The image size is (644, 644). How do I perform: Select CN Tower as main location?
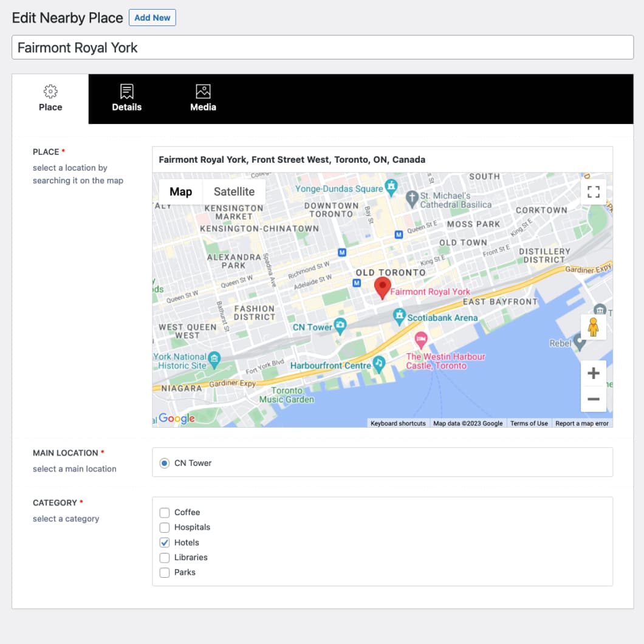(165, 463)
